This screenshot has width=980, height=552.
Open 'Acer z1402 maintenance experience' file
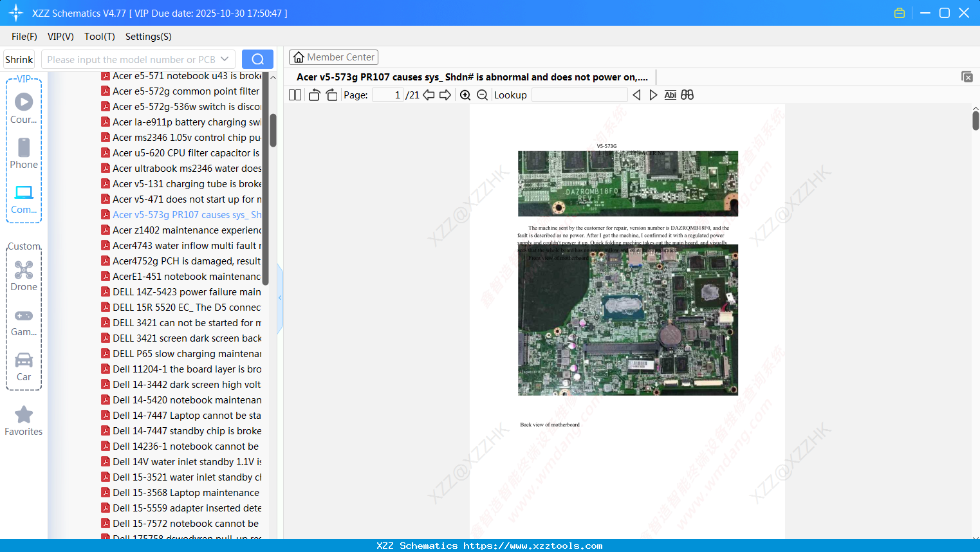click(x=181, y=230)
